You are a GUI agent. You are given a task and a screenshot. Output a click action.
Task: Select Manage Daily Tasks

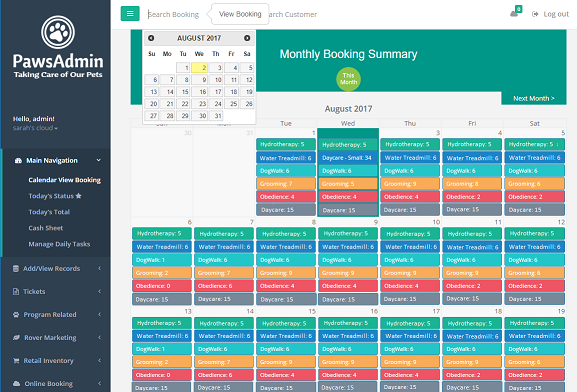[x=59, y=244]
